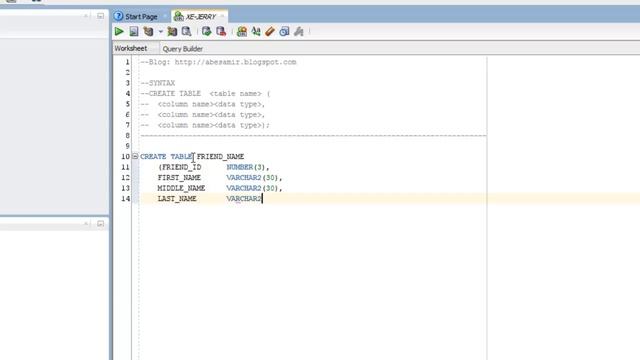Click FRIEND_ID column name
Screen dimensions: 640x360
(x=182, y=167)
